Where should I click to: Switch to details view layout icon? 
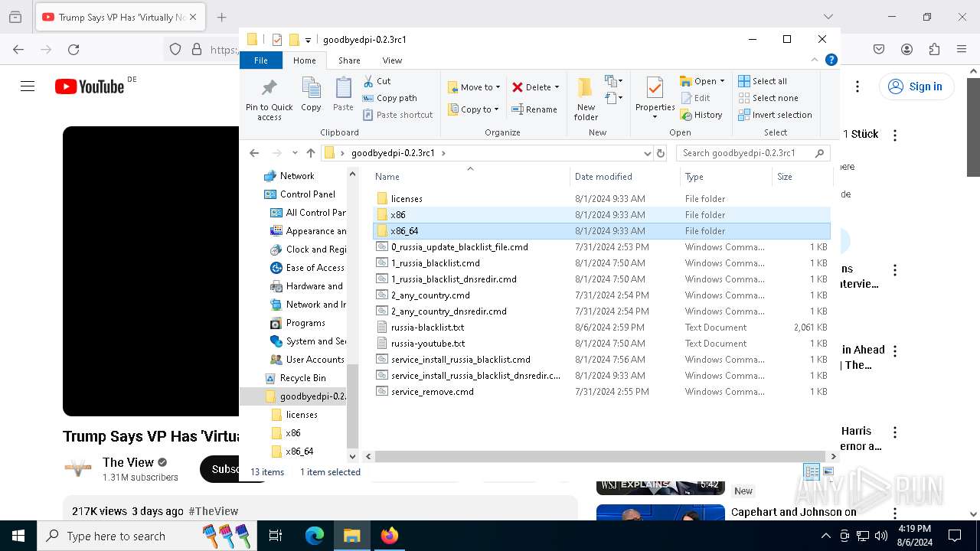tap(812, 472)
